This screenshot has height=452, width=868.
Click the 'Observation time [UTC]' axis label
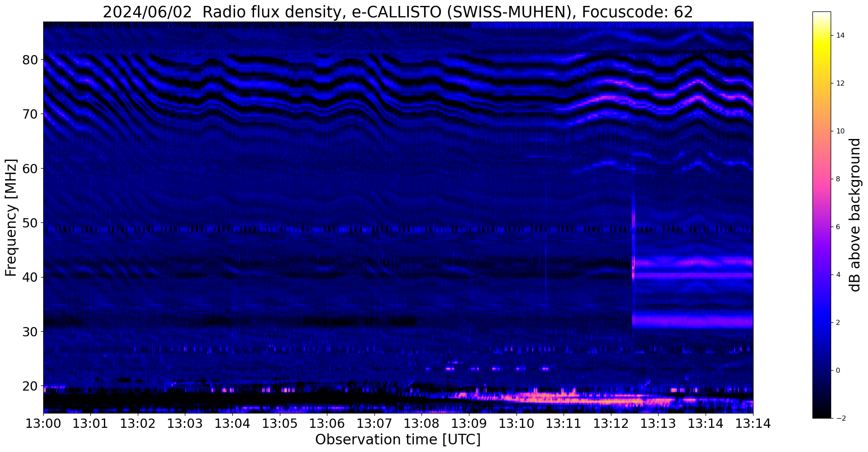click(398, 439)
